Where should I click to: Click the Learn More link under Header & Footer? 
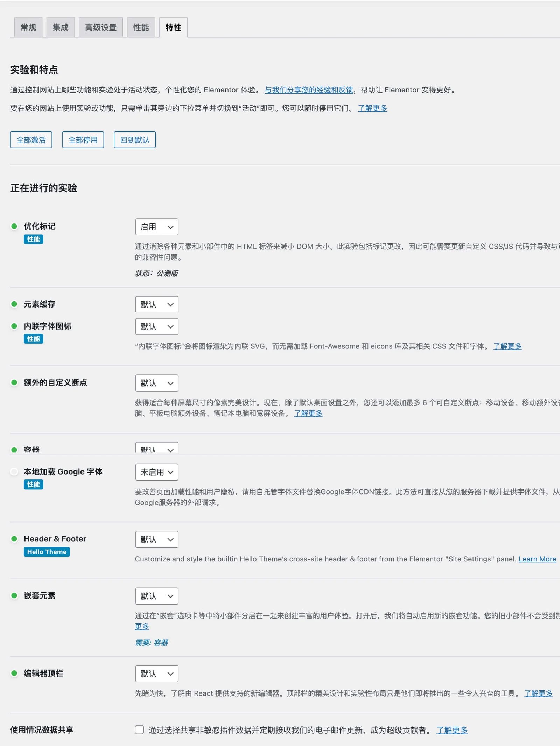point(537,559)
